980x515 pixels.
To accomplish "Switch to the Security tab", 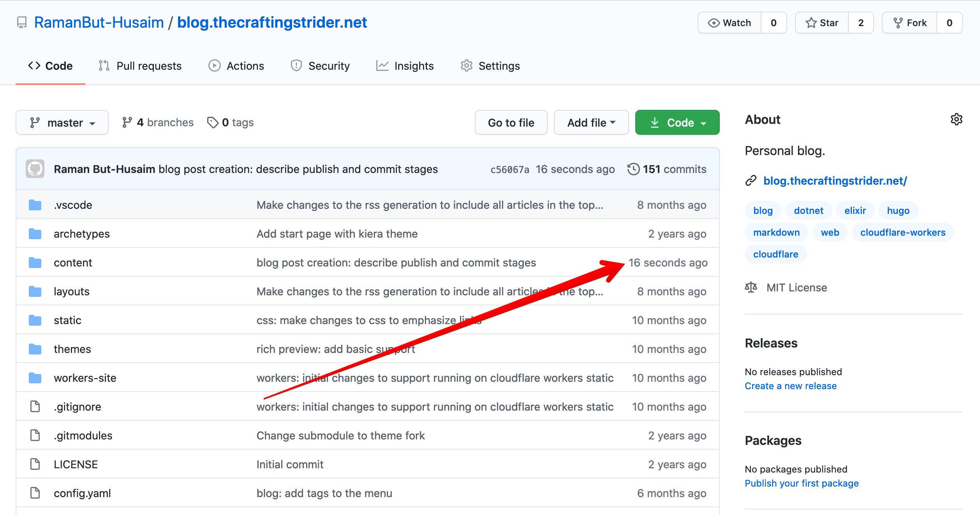I will (x=320, y=66).
